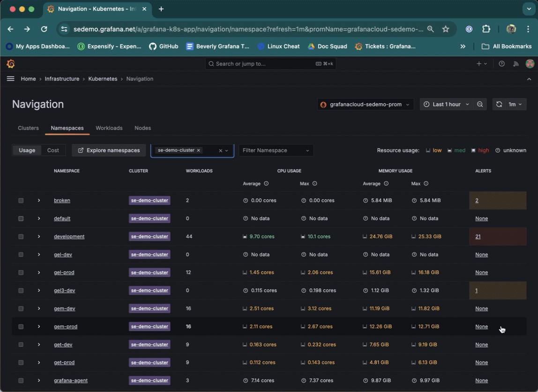Viewport: 538px width, 392px height.
Task: Open the Last 1 hour time picker
Action: coord(446,104)
